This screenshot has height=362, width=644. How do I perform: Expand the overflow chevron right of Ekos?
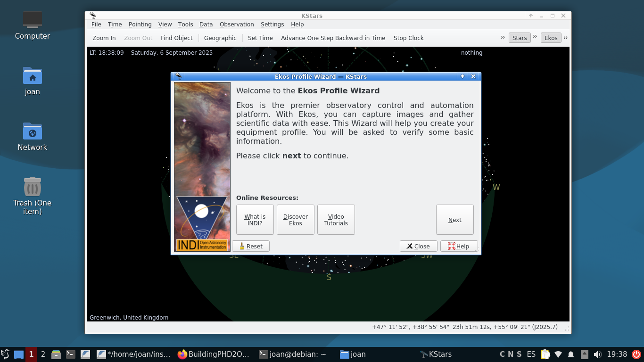(566, 37)
